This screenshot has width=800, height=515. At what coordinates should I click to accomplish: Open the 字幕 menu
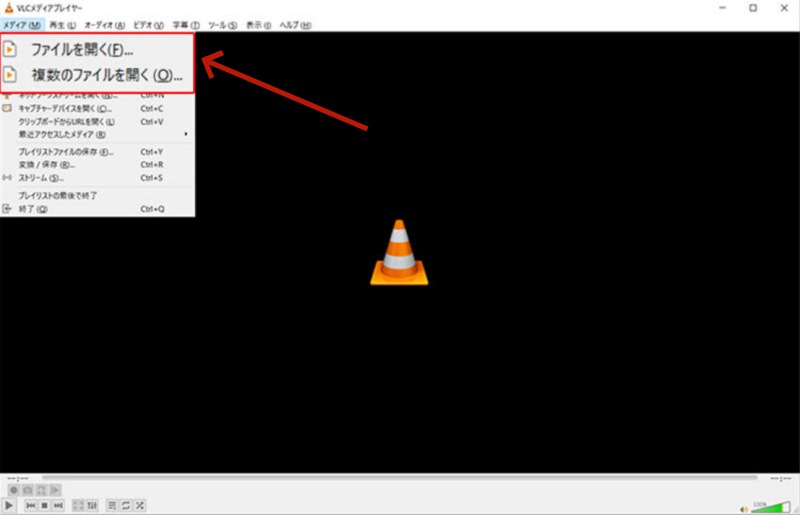pyautogui.click(x=186, y=25)
